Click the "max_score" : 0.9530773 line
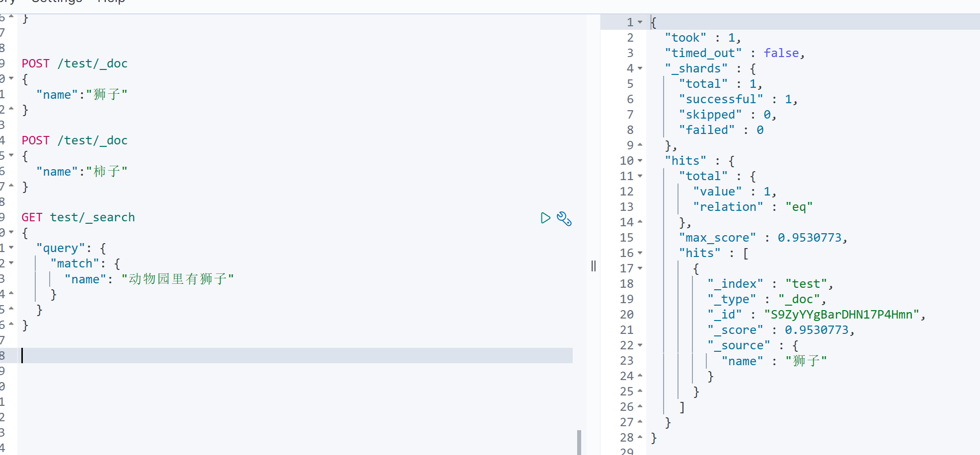This screenshot has width=980, height=455. coord(763,238)
